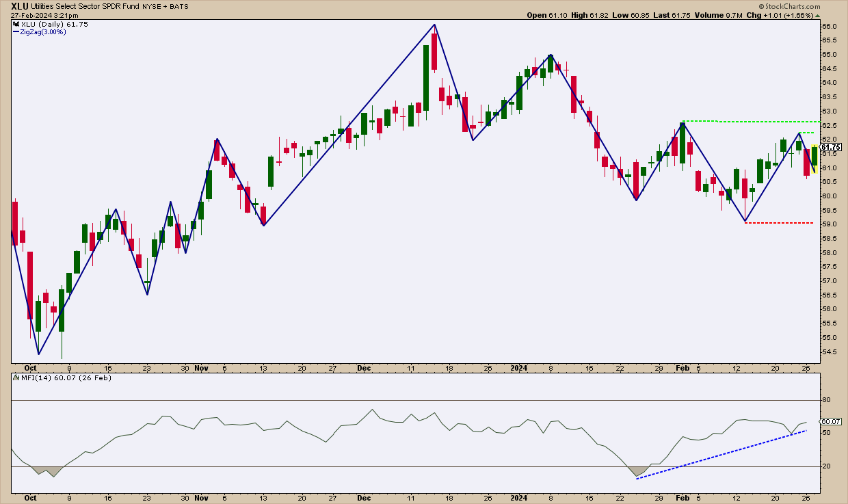Screen dimensions: 848x504
Task: Click the 59.5 price axis label
Action: [828, 211]
